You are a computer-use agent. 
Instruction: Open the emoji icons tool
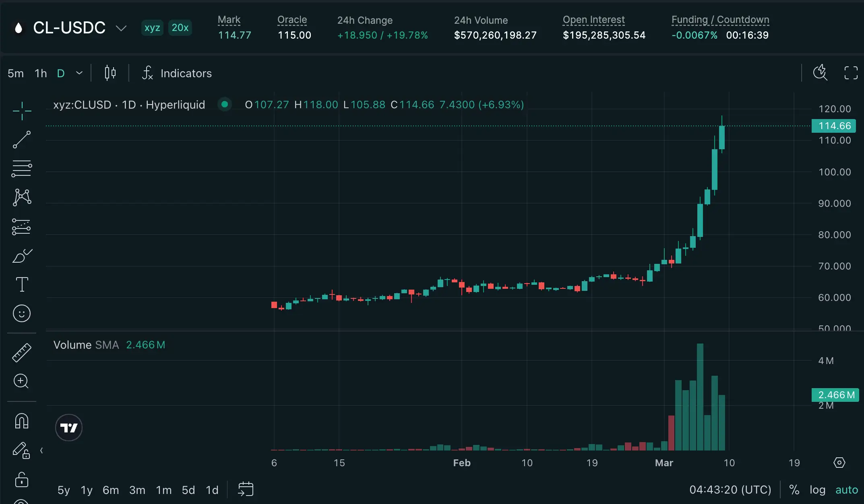coord(22,313)
